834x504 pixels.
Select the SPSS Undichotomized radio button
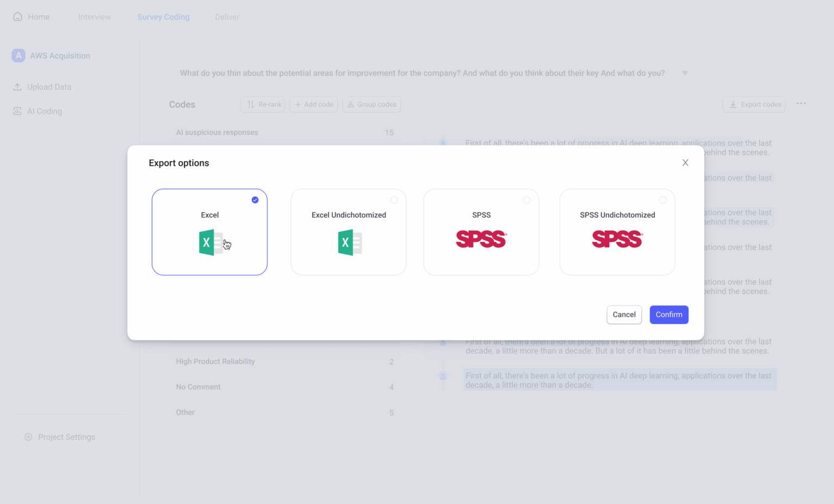tap(663, 200)
